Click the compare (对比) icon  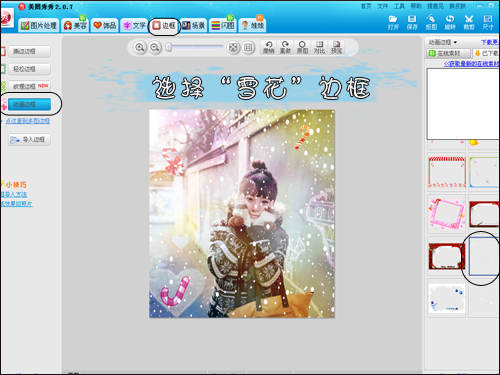(319, 47)
